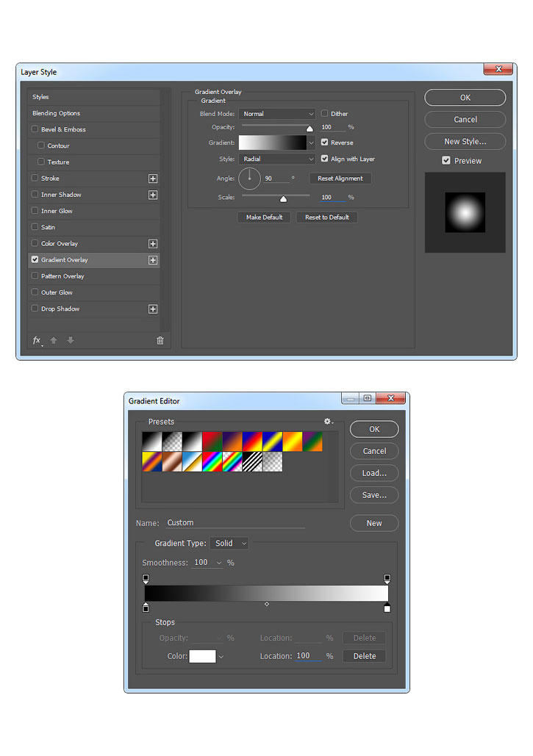The image size is (533, 756).
Task: Click the Scale slider handle
Action: 283,199
